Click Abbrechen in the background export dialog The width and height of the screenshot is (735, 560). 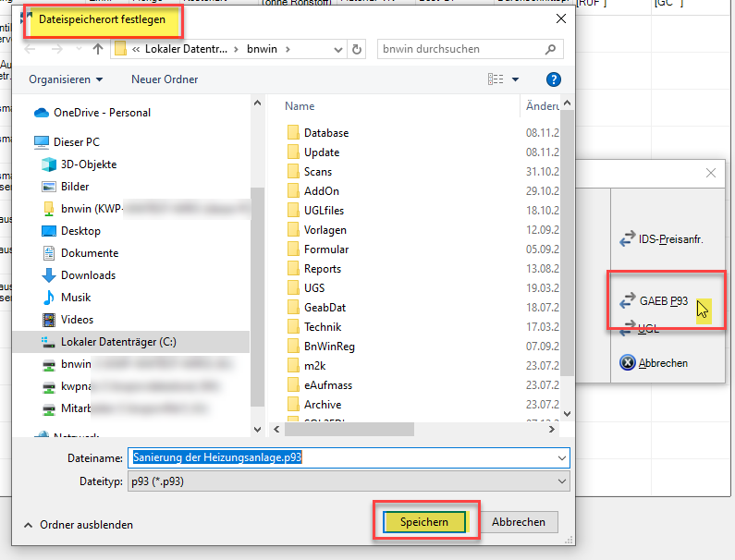pyautogui.click(x=654, y=363)
